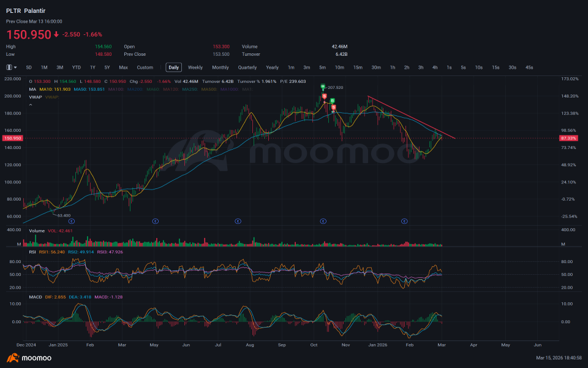This screenshot has height=368, width=588.
Task: Switch to the 10s interval
Action: 479,67
